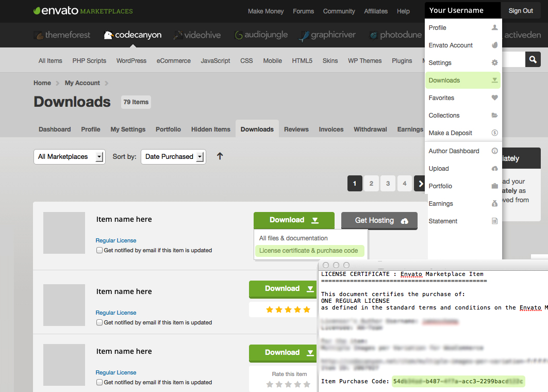Click the Collections folder icon

coord(494,115)
